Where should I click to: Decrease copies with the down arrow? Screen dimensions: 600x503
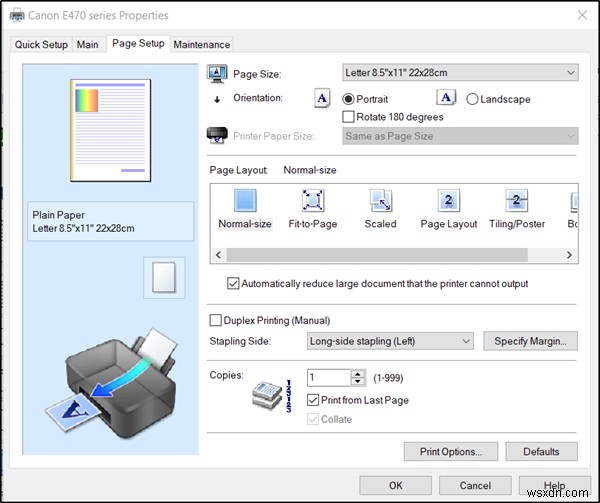[358, 381]
